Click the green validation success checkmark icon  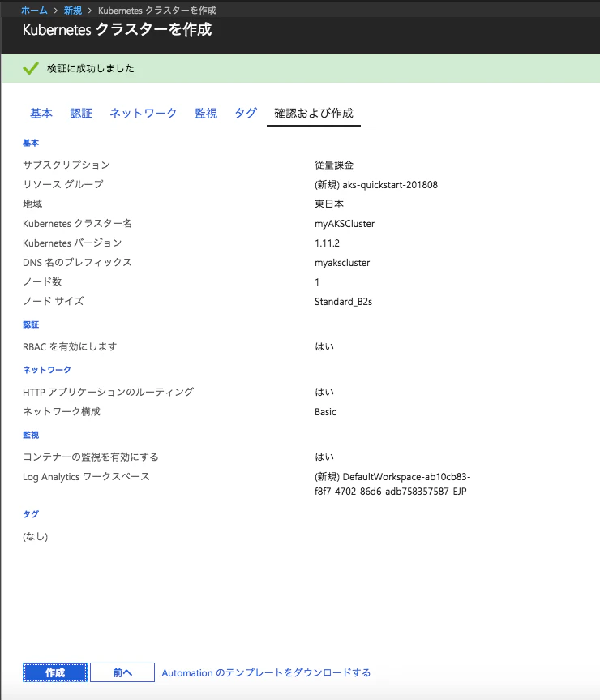pos(31,68)
